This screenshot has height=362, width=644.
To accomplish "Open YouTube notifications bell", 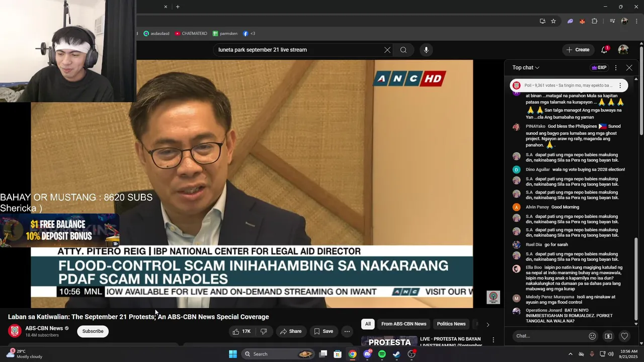I will [604, 50].
